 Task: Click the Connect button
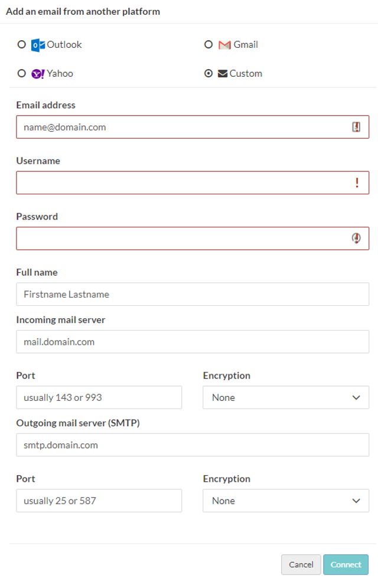coord(346,564)
